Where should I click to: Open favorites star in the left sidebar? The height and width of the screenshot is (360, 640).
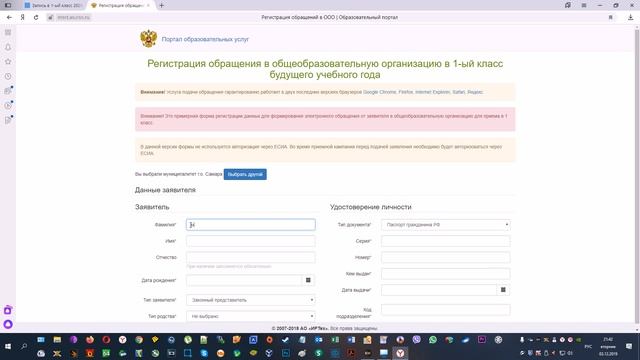[x=8, y=62]
